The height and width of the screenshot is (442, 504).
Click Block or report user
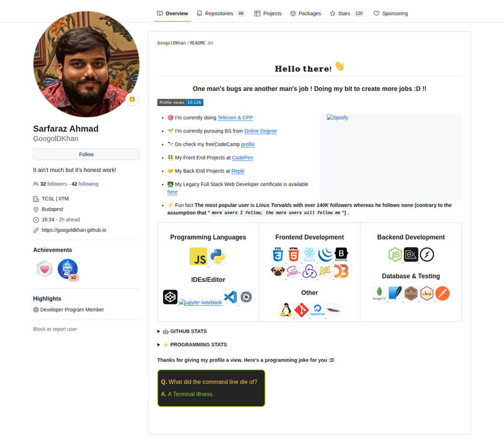click(x=55, y=329)
